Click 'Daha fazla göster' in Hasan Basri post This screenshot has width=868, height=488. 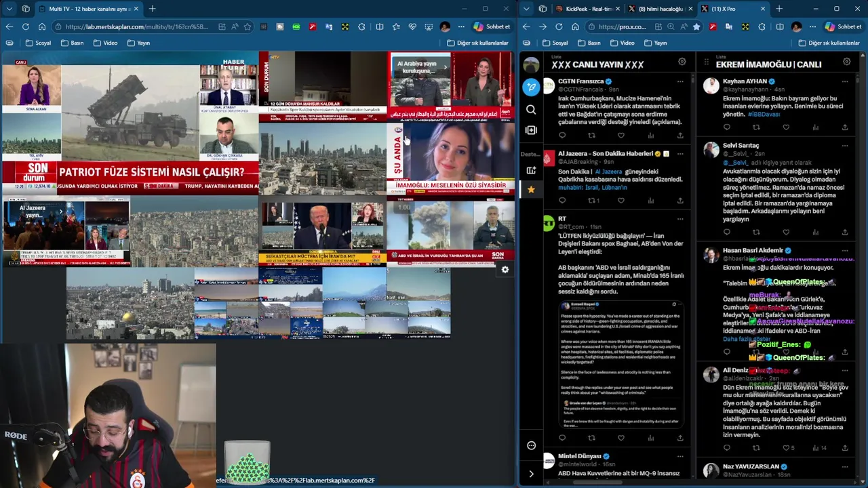point(747,339)
